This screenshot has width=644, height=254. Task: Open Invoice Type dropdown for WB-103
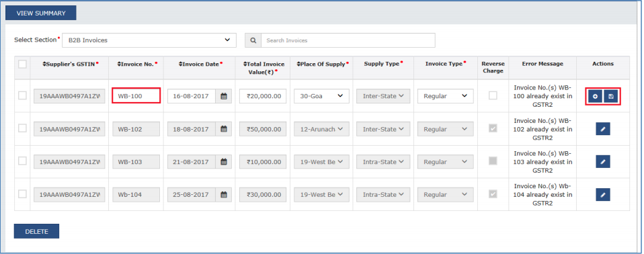(446, 162)
